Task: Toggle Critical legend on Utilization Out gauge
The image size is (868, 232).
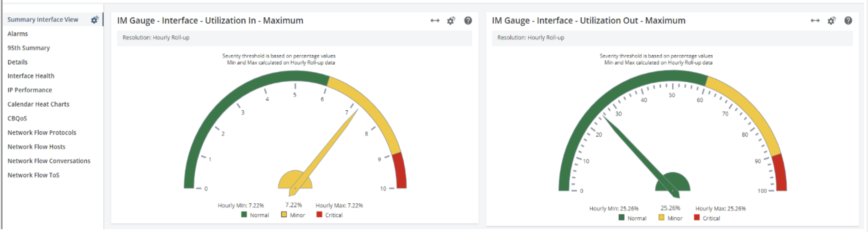Action: tap(707, 218)
